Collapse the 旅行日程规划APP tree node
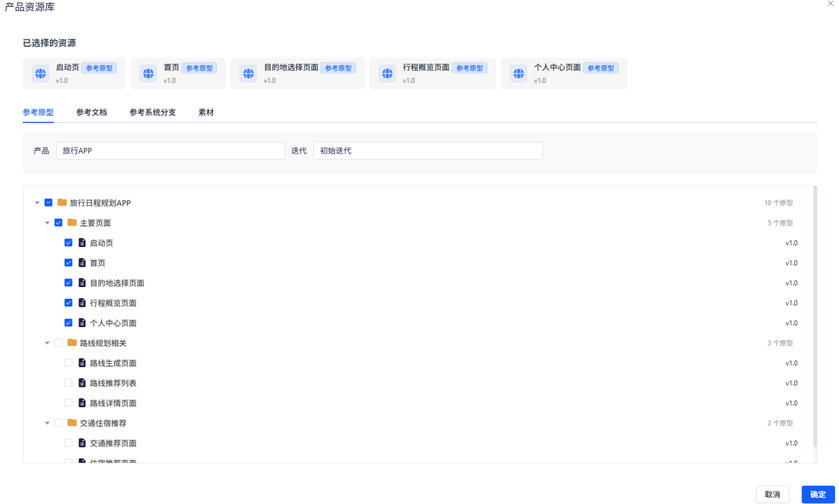This screenshot has width=839, height=504. tap(37, 203)
